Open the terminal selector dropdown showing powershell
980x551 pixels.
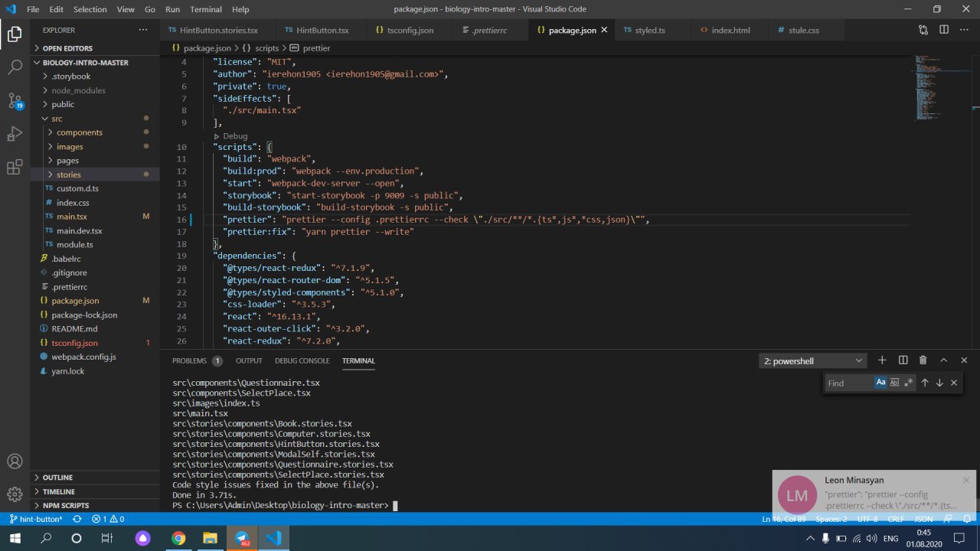coord(813,360)
